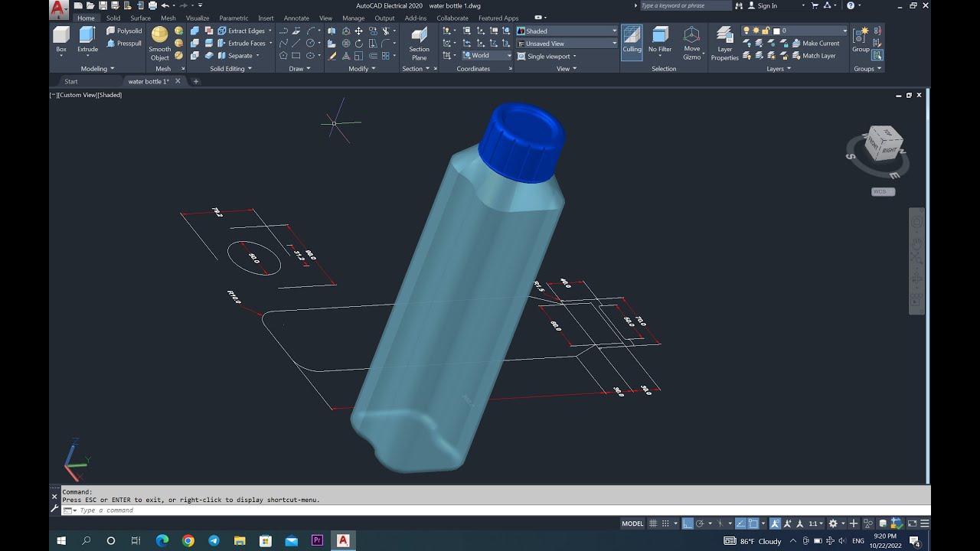Open the layer 0 dropdown list
Viewport: 980px width, 551px height.
[x=795, y=31]
